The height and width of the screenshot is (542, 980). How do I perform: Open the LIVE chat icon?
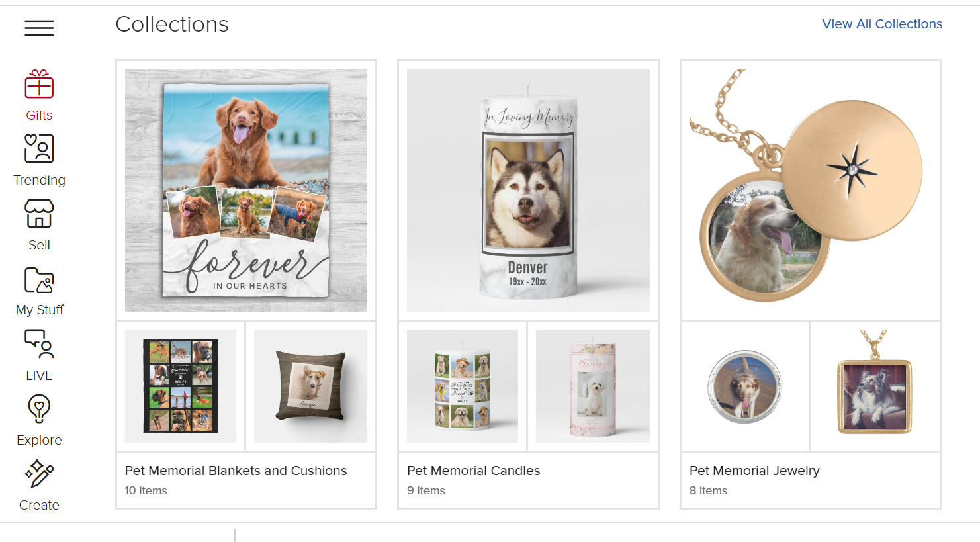click(39, 343)
